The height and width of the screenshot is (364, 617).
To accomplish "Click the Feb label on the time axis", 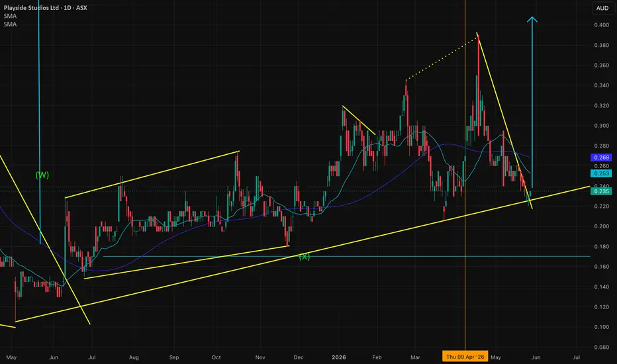I will [377, 357].
